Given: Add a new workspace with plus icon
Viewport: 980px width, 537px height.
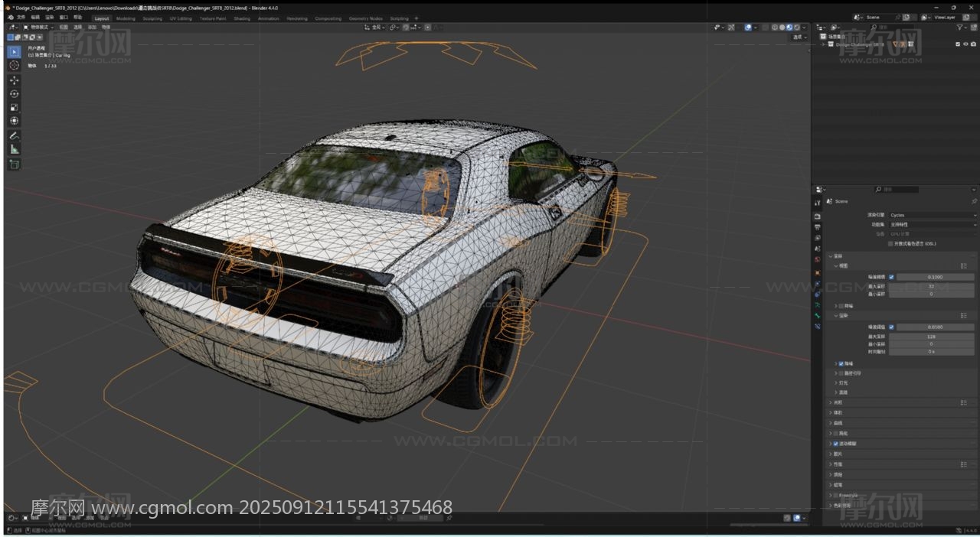Looking at the screenshot, I should (x=416, y=18).
